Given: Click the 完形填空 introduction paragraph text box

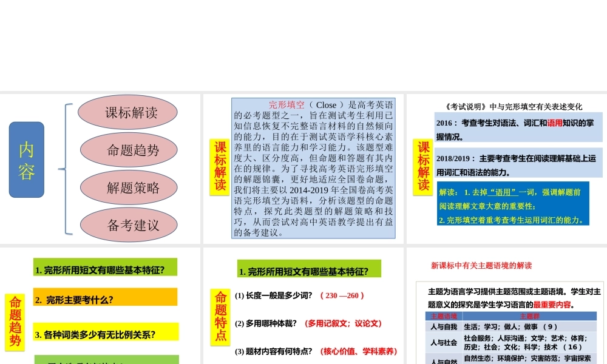Looking at the screenshot, I should point(314,167).
